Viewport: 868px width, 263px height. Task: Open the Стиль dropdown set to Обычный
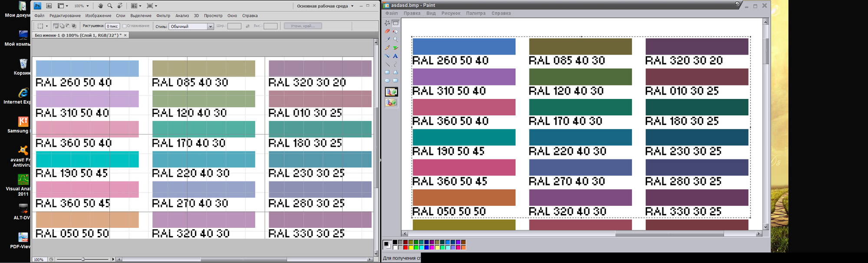pyautogui.click(x=191, y=26)
